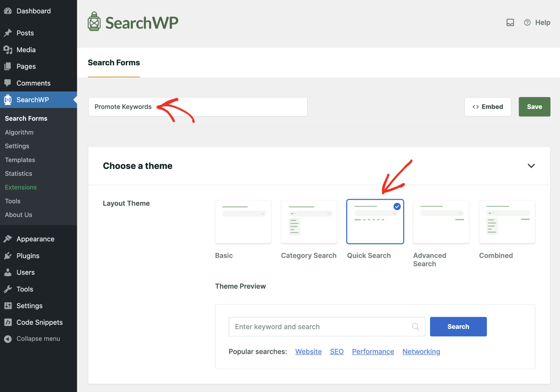Open SearchWP Tools submenu item

pyautogui.click(x=12, y=201)
